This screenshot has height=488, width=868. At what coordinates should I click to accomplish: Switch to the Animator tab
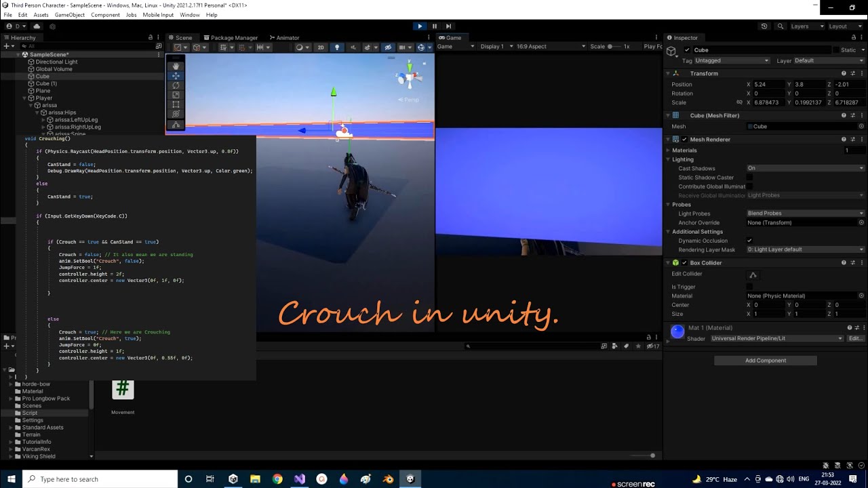285,38
